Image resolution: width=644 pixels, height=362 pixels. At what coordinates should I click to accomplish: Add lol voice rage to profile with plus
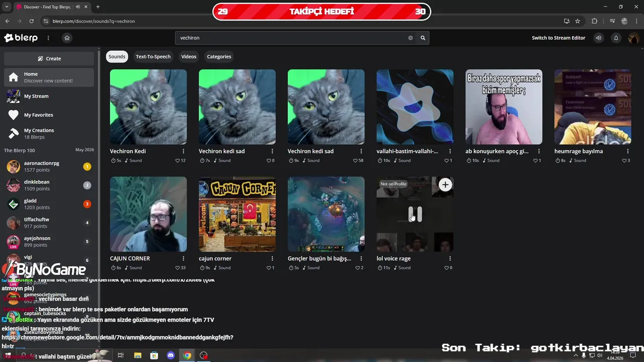click(445, 185)
